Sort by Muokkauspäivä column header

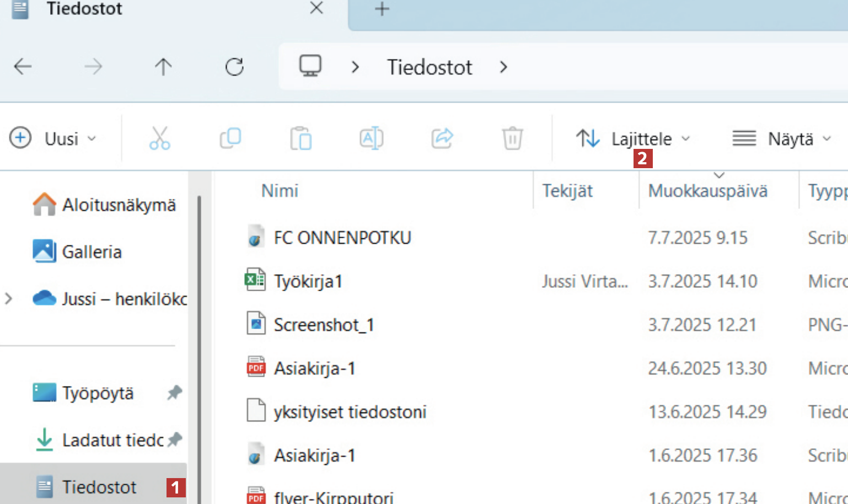(707, 191)
